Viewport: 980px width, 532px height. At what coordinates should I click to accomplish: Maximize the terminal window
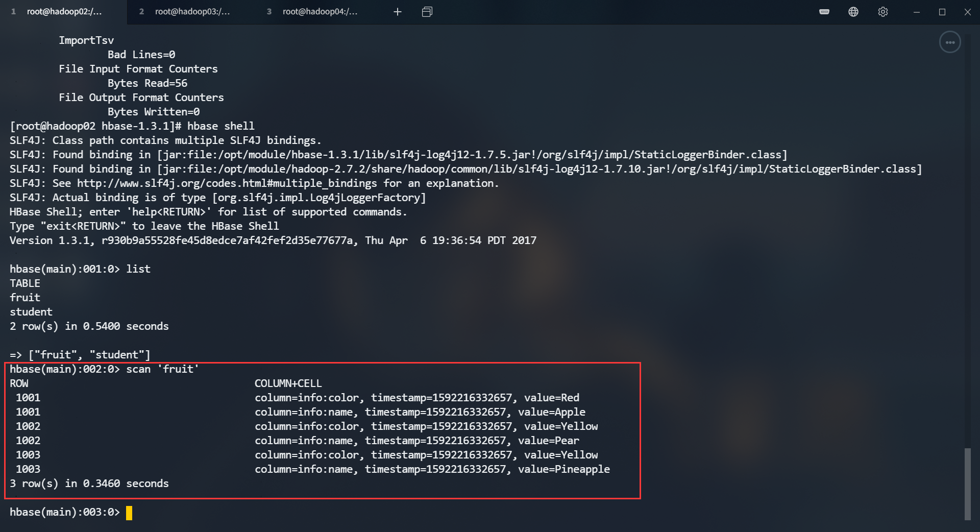(x=942, y=12)
